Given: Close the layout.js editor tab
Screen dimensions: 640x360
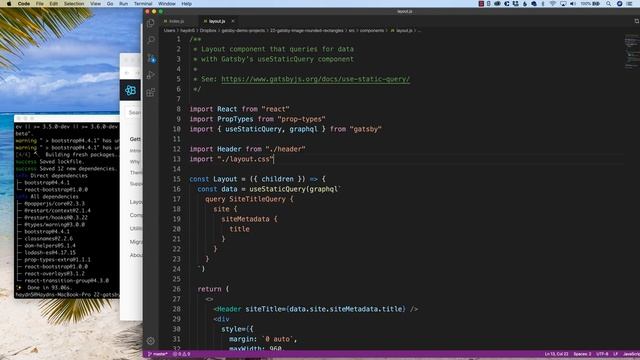Looking at the screenshot, I should pos(233,21).
